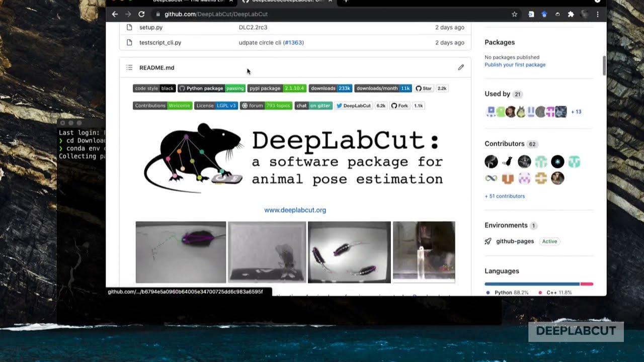Open the Packages section heading
This screenshot has width=644, height=362.
pos(500,42)
